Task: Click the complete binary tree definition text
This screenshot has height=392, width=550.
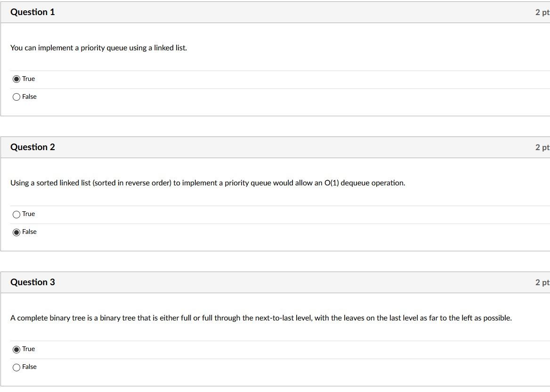Action: tap(261, 318)
